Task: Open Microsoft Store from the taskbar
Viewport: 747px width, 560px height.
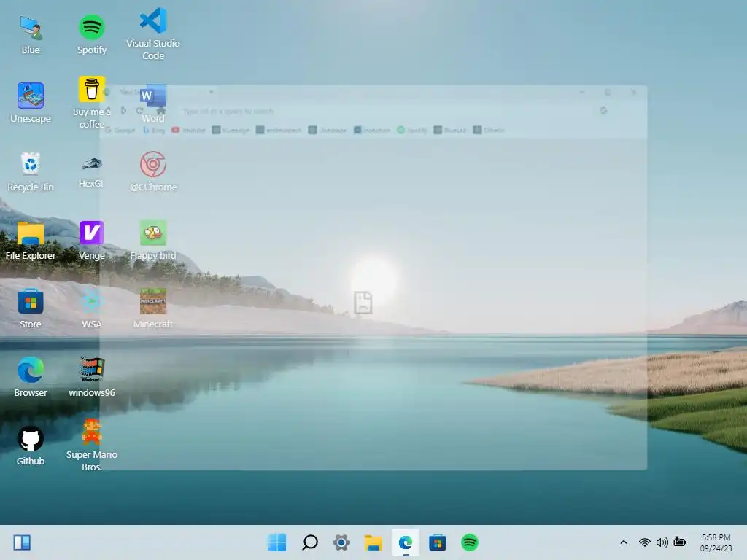Action: 438,542
